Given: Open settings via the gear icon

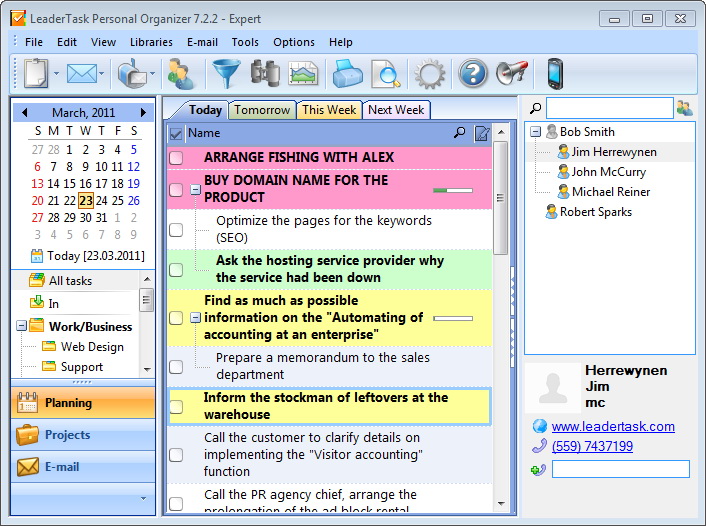Looking at the screenshot, I should coord(430,73).
